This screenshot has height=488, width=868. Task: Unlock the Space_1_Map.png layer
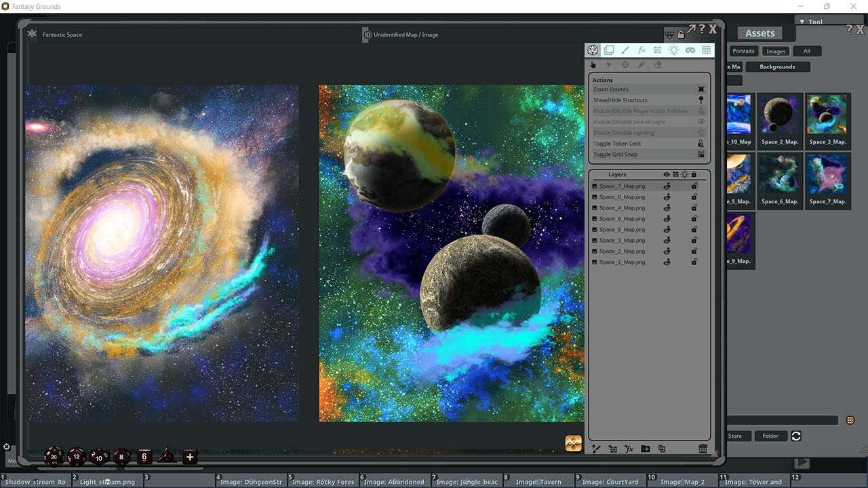coord(694,262)
